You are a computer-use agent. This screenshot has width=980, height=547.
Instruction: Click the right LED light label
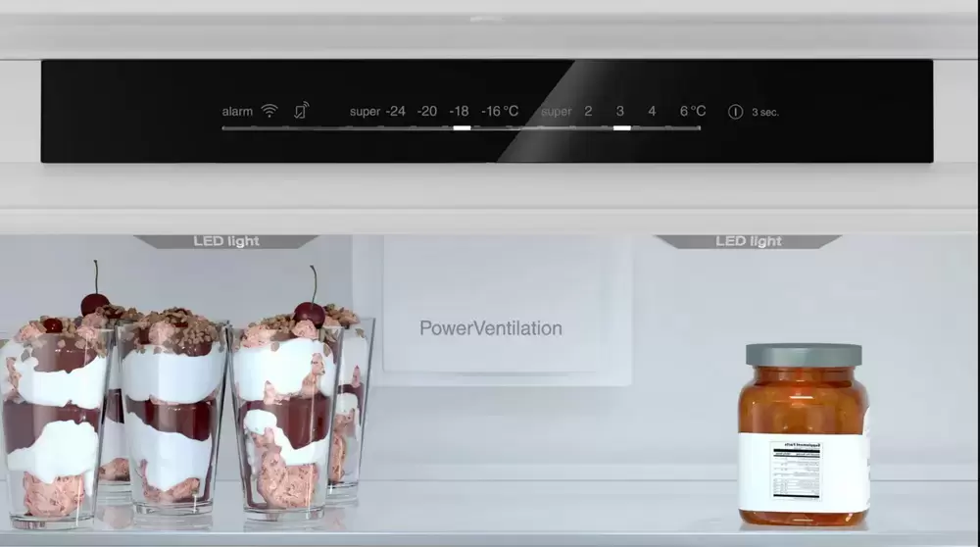pyautogui.click(x=749, y=241)
